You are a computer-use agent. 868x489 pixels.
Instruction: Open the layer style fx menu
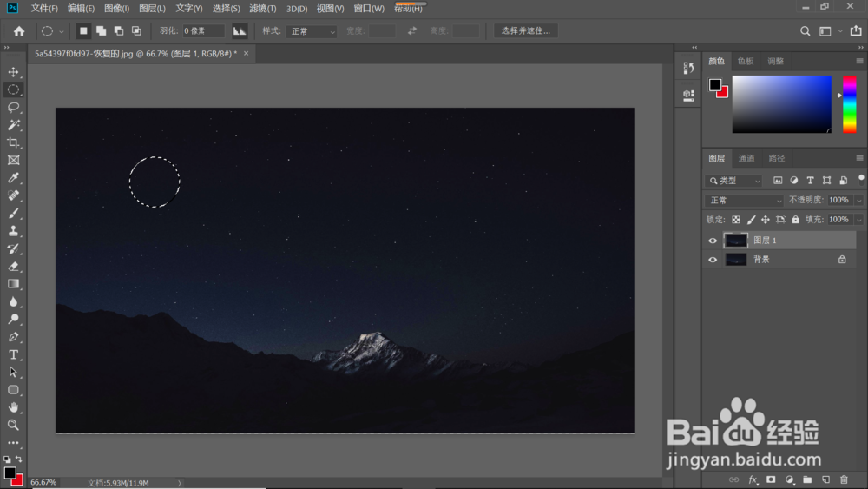coord(753,479)
